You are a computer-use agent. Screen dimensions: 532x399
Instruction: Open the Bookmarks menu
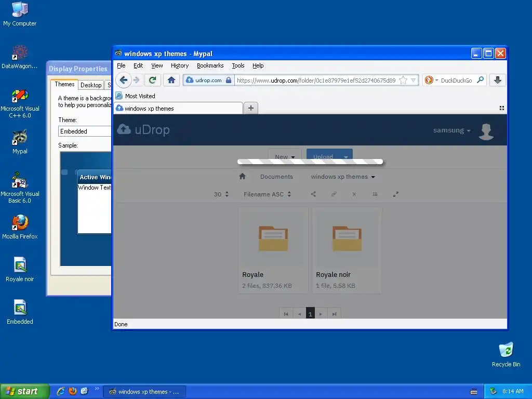click(x=210, y=65)
